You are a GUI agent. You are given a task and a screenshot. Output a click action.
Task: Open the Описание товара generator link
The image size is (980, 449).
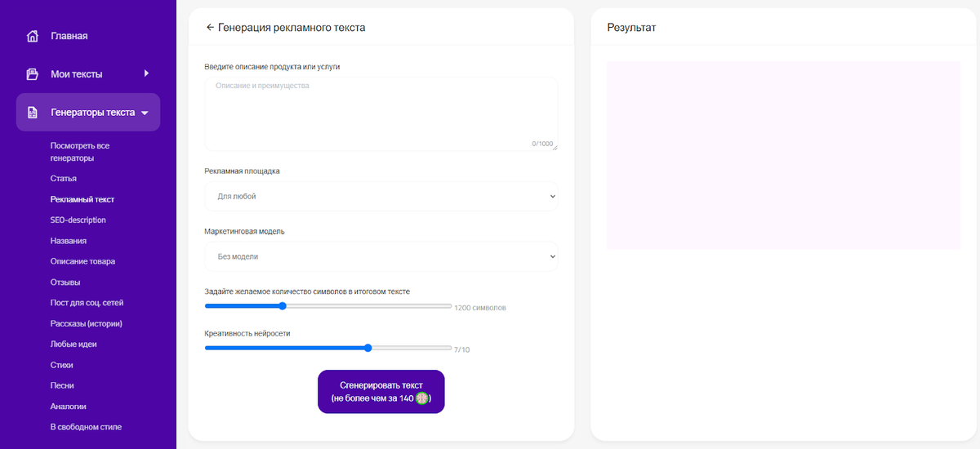pos(82,261)
